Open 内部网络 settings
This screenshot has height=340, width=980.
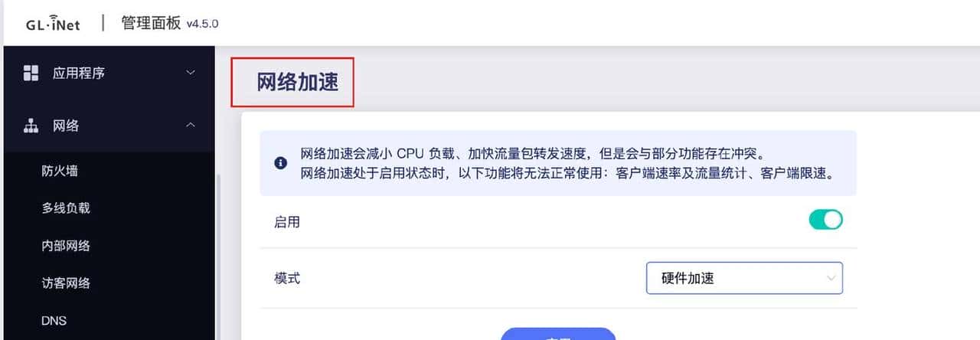click(66, 246)
